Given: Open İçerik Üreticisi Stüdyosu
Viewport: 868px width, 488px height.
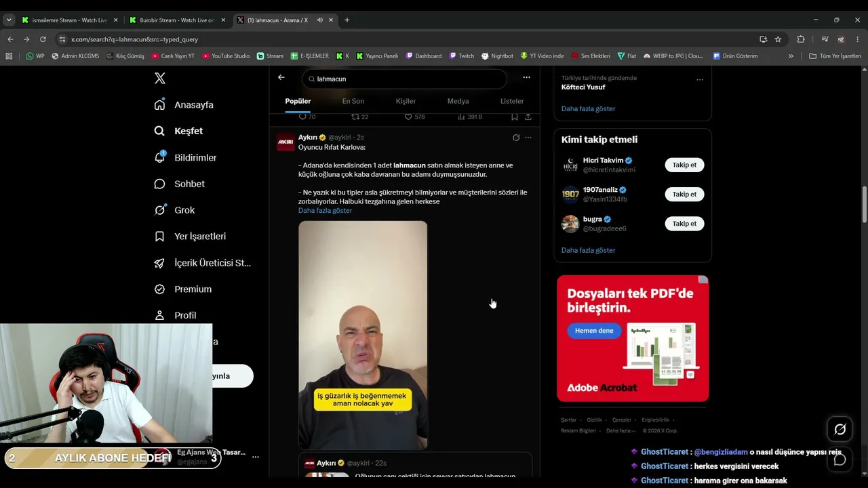Looking at the screenshot, I should pyautogui.click(x=202, y=263).
